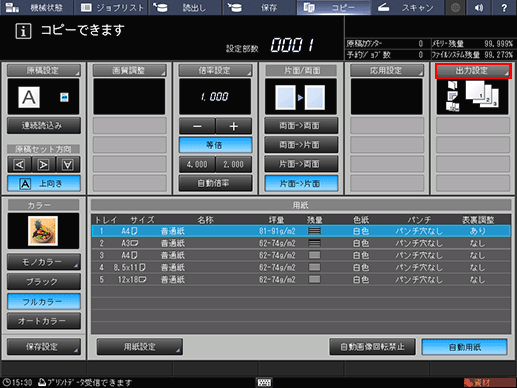Select フルカラー full color mode
This screenshot has width=517, height=388.
[x=44, y=302]
